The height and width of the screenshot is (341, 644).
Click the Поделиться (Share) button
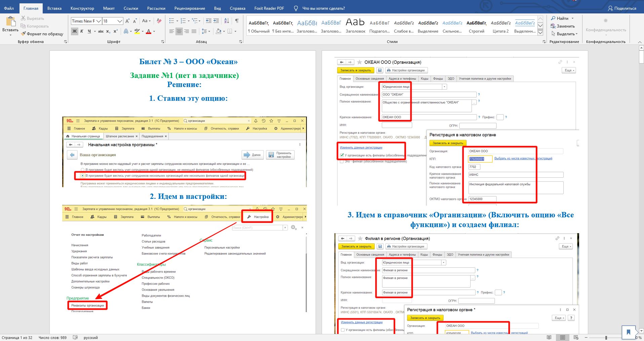(x=622, y=8)
